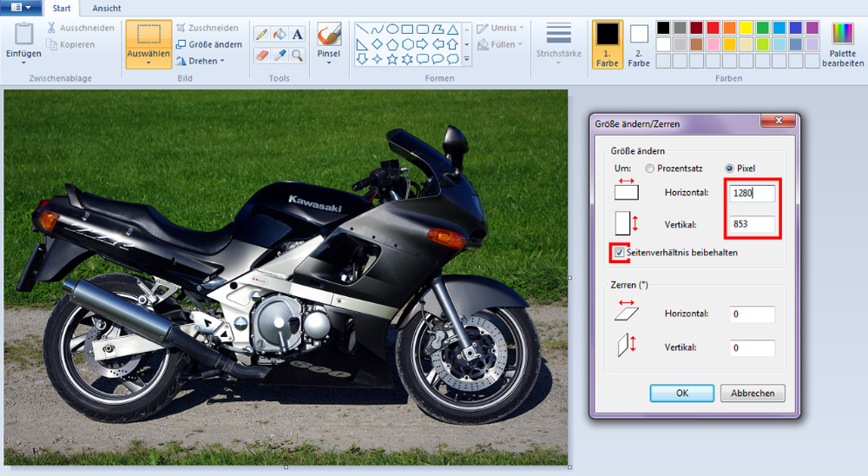Select the Pixel radio button
The height and width of the screenshot is (476, 868).
point(729,168)
